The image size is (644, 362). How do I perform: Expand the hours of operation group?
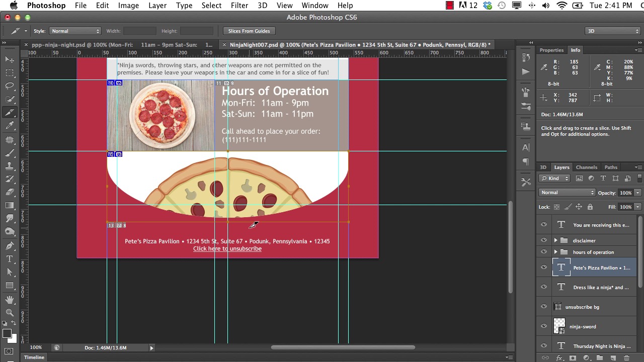[555, 252]
